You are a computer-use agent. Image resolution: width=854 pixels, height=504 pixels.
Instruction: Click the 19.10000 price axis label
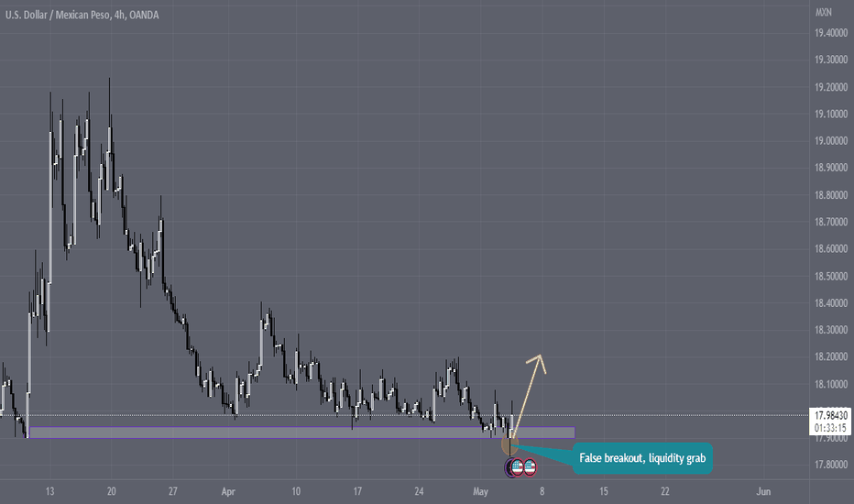[831, 115]
